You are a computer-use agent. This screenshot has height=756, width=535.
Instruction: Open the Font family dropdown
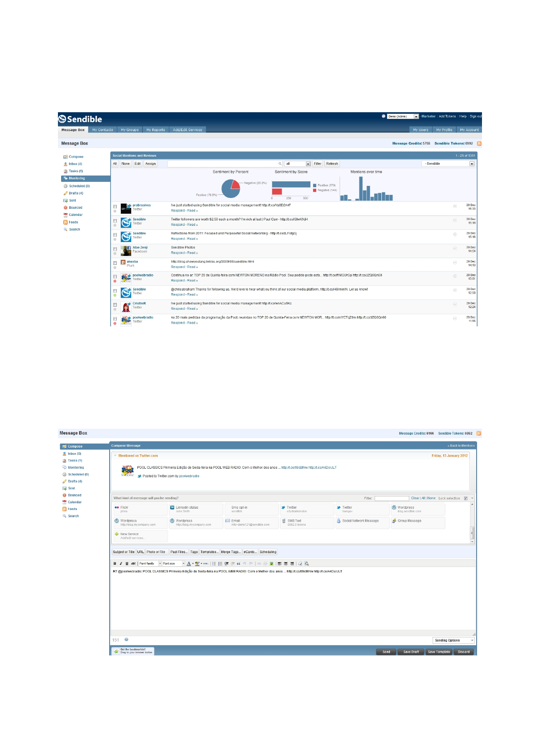click(150, 563)
